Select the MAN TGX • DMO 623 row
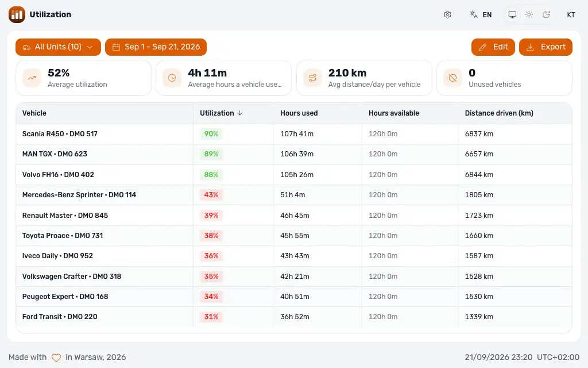Screen dimensions: 588x368 click(294, 154)
